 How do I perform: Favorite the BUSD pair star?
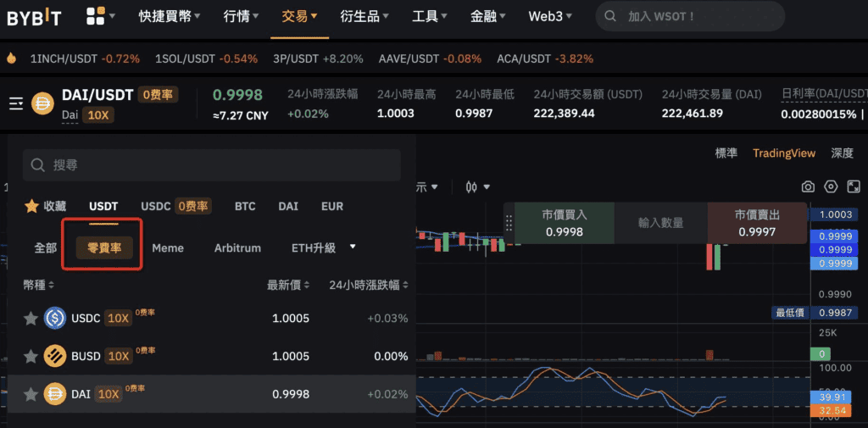31,357
